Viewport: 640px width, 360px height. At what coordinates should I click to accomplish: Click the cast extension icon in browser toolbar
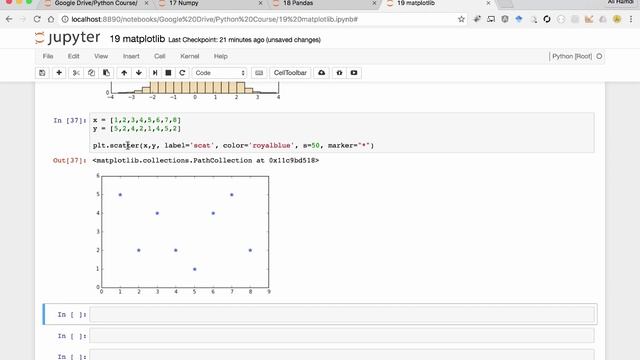coord(491,19)
